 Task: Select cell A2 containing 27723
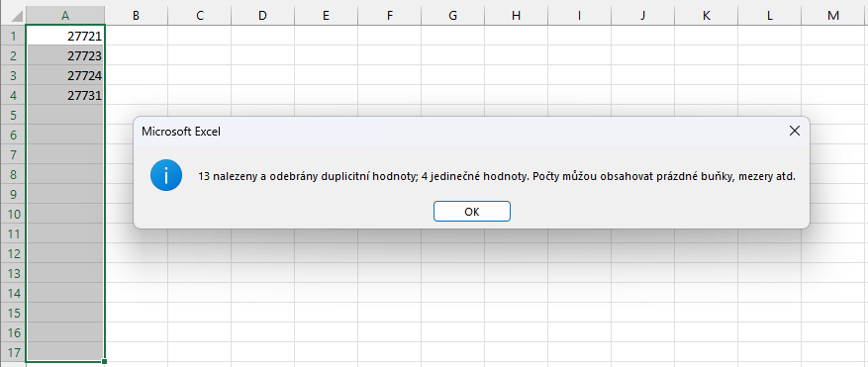coord(65,56)
